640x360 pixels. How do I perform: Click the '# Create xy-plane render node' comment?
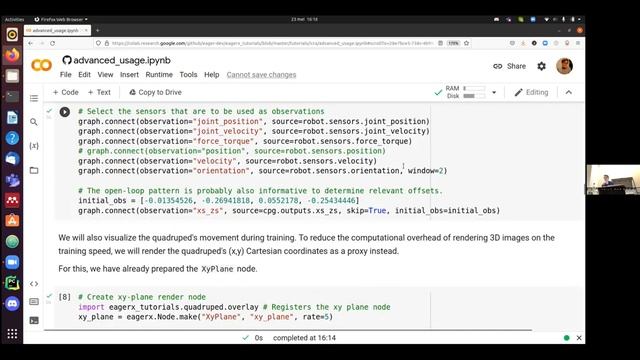click(142, 297)
